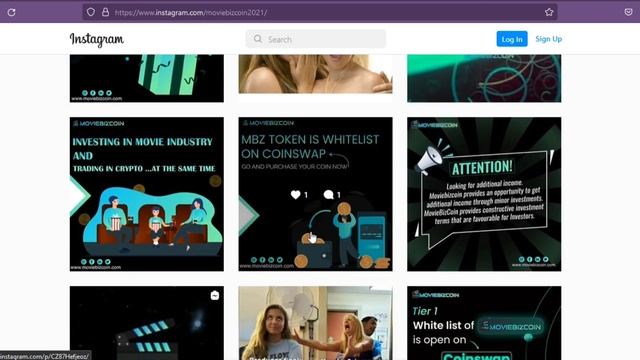Open the teal circular pattern post
This screenshot has width=640, height=360.
point(484,78)
